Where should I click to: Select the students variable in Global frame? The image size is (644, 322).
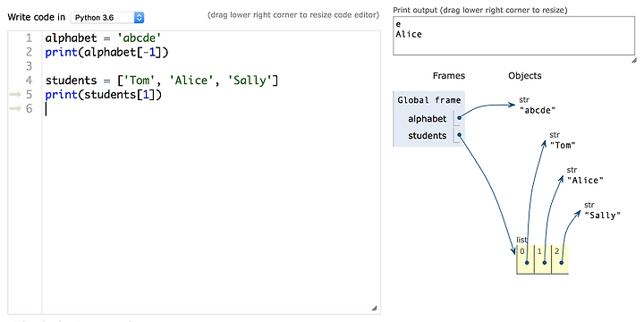click(428, 136)
